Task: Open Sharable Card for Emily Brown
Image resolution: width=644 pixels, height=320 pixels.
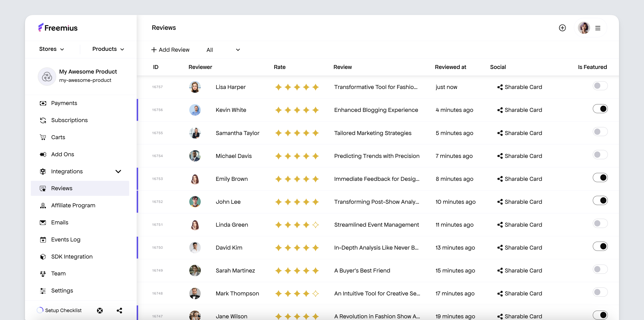Action: (519, 179)
